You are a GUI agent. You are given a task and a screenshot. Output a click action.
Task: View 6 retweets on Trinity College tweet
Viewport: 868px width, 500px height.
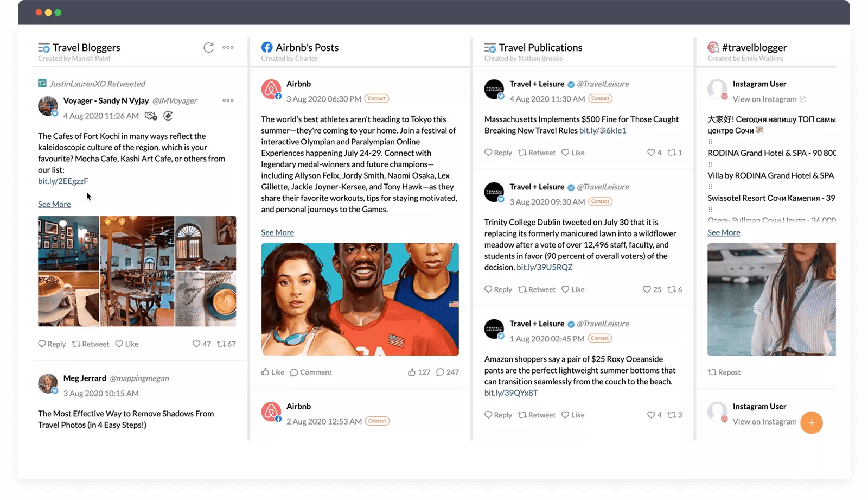point(675,290)
